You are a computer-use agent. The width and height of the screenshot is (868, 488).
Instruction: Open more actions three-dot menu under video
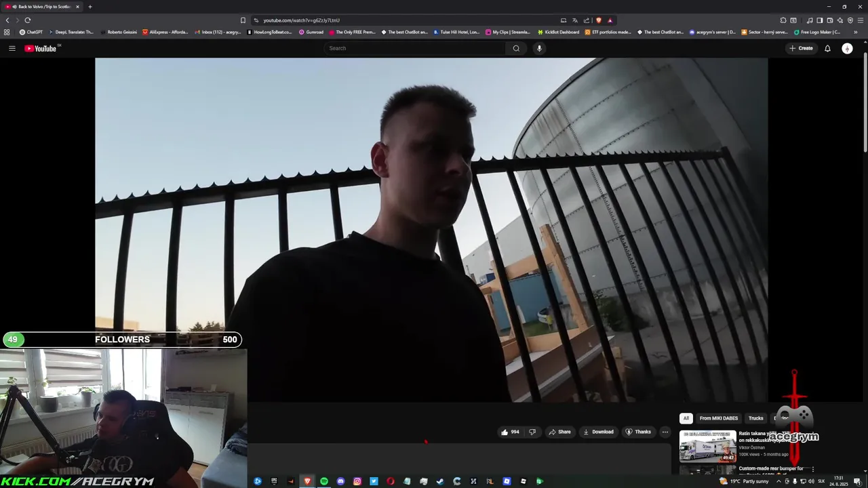(665, 432)
